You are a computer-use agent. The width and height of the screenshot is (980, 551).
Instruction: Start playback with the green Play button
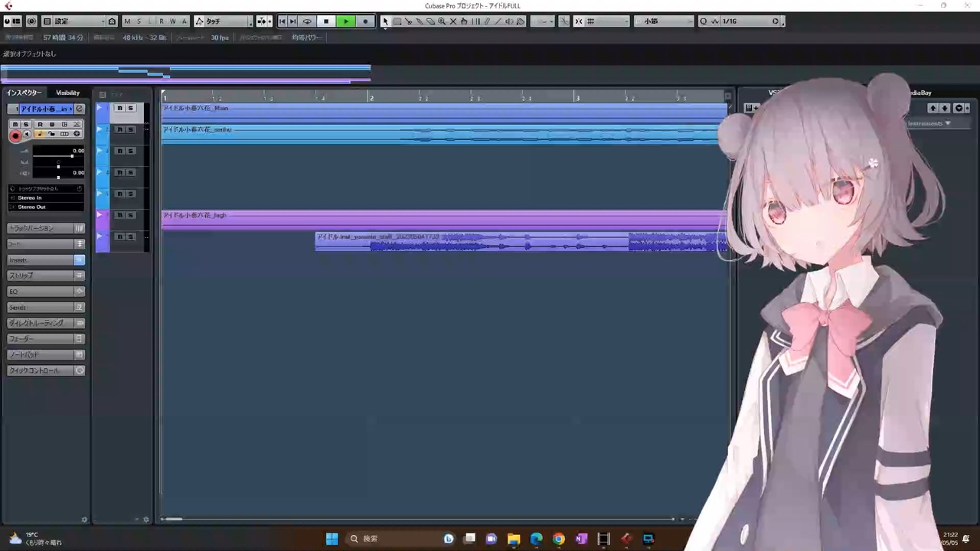[346, 21]
